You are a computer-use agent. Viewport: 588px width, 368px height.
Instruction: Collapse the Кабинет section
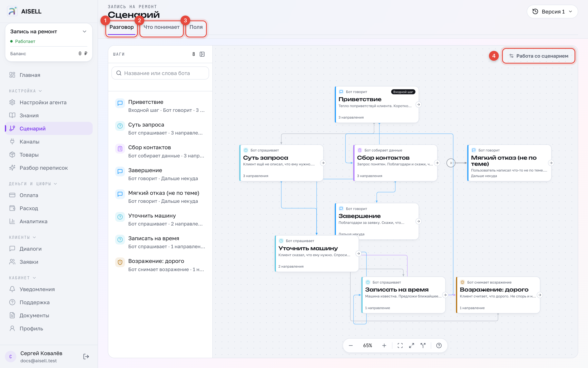tap(23, 278)
